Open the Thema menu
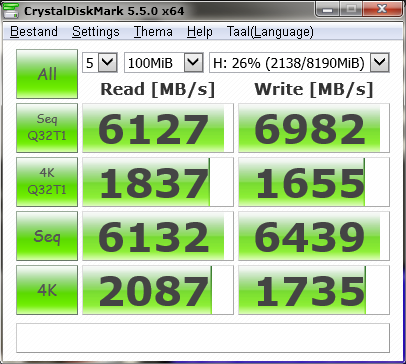The image size is (406, 364). (x=153, y=32)
